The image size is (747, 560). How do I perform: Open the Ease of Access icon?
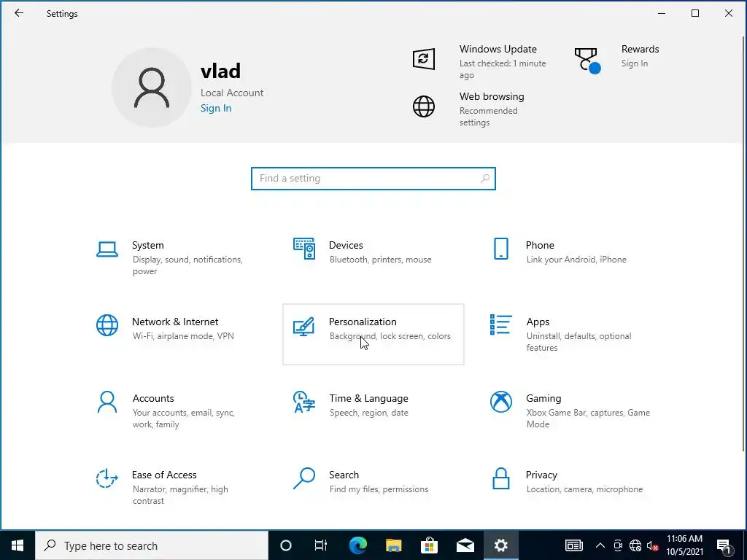(107, 478)
